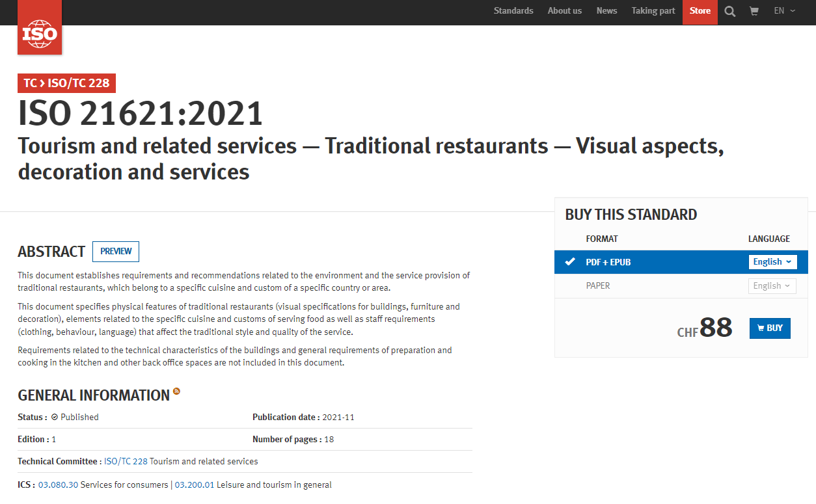Click the checkmark on PDF + EPUB row

[x=570, y=262]
